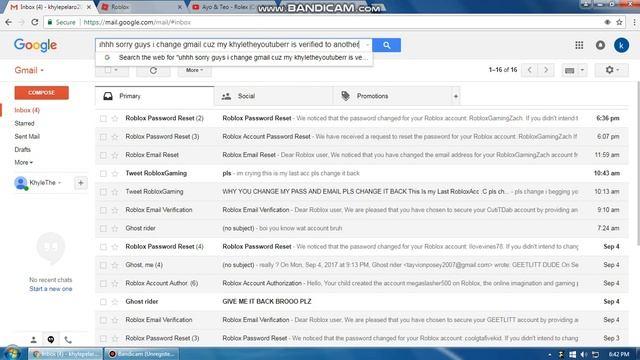This screenshot has height=360, width=640.
Task: Open the Gmail product dropdown
Action: pos(29,70)
